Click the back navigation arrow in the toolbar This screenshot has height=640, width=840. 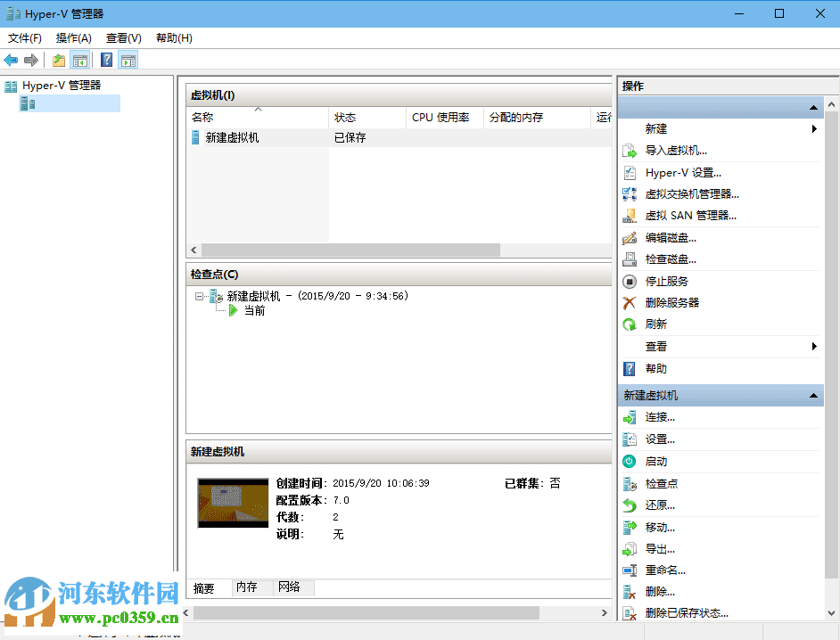[11, 60]
